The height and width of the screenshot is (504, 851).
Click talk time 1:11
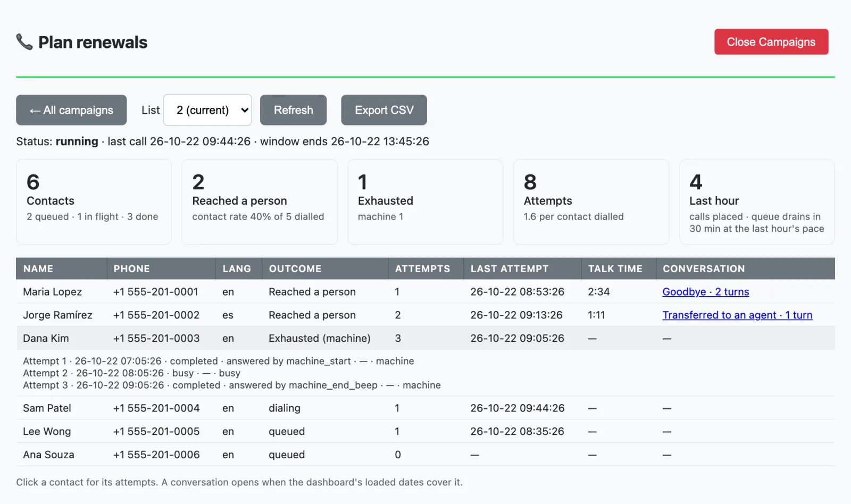coord(596,315)
